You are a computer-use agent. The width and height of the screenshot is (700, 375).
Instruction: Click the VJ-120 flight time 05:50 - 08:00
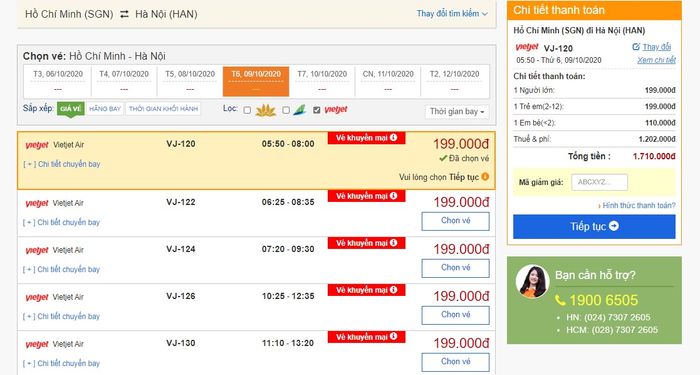click(x=288, y=144)
